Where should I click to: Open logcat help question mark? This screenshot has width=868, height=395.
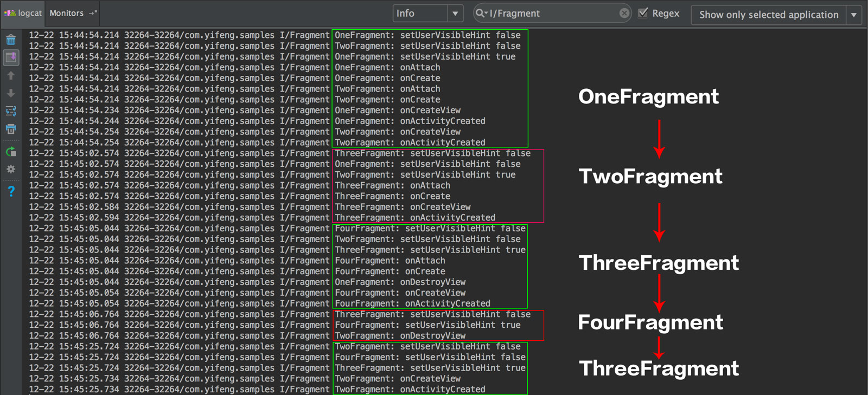pyautogui.click(x=11, y=191)
